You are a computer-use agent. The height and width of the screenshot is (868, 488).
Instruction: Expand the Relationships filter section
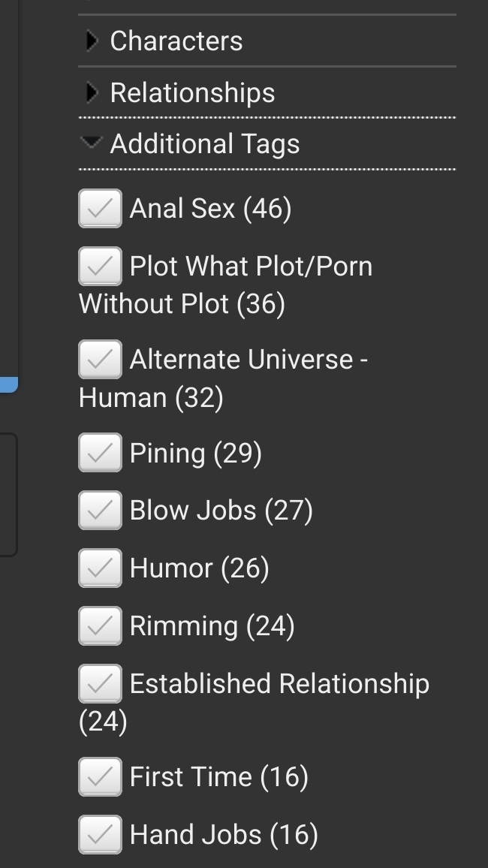coord(192,92)
